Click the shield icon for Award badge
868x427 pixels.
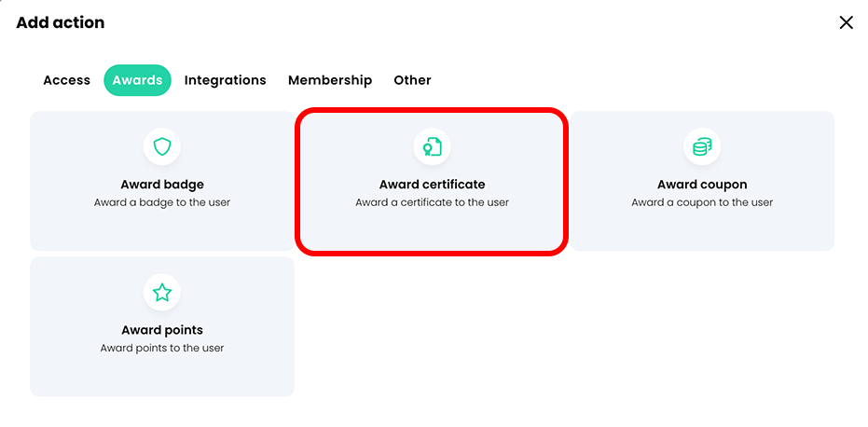pos(162,146)
